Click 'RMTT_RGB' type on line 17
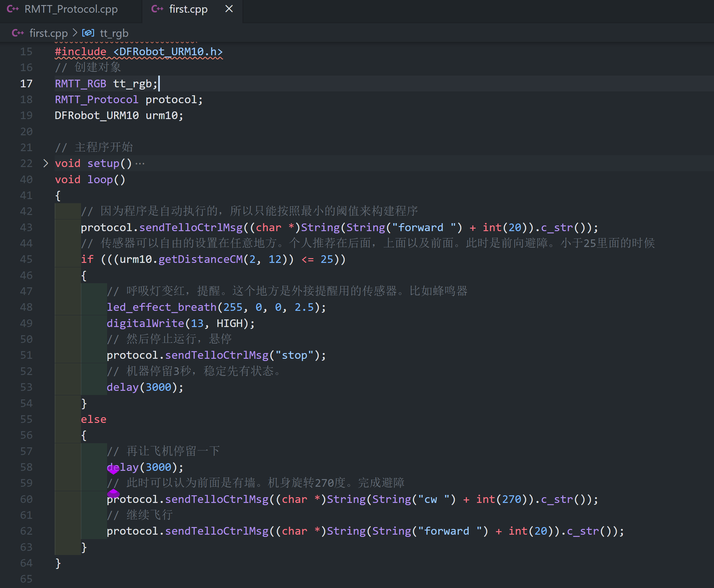 81,84
